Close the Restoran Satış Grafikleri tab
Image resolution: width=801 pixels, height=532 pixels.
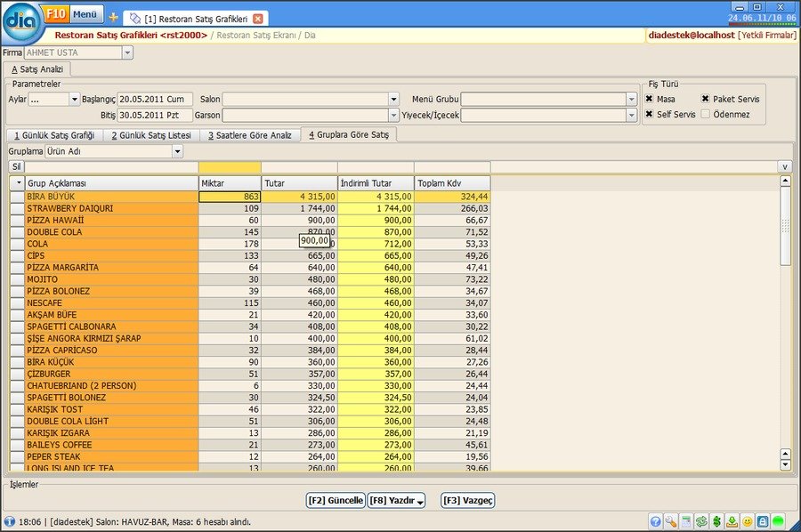click(x=258, y=19)
